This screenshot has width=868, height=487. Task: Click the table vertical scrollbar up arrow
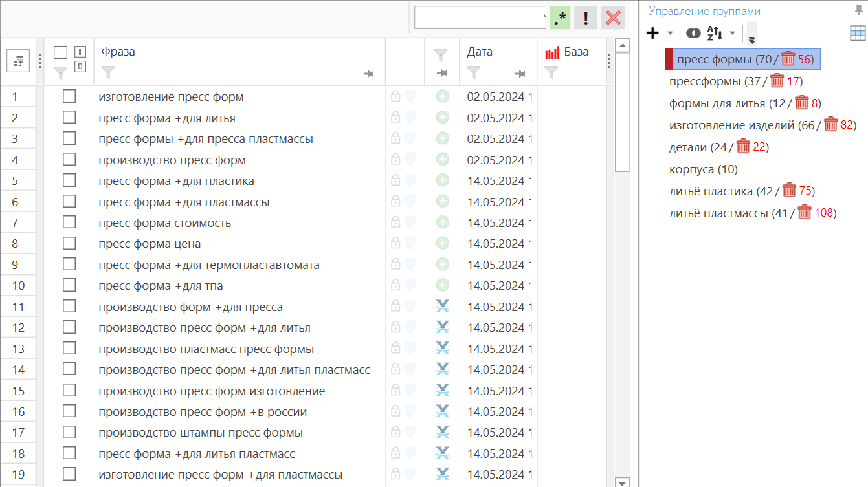622,45
